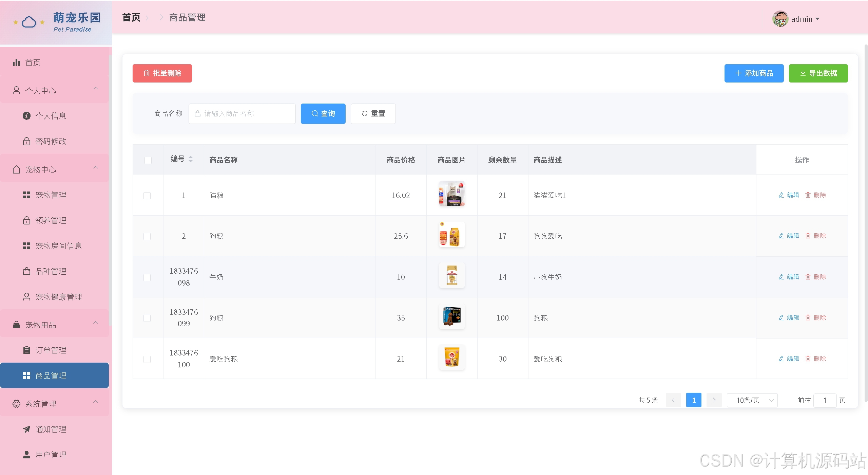Screen dimensions: 868x475
Task: Open 个人信息 menu item
Action: [x=54, y=116]
